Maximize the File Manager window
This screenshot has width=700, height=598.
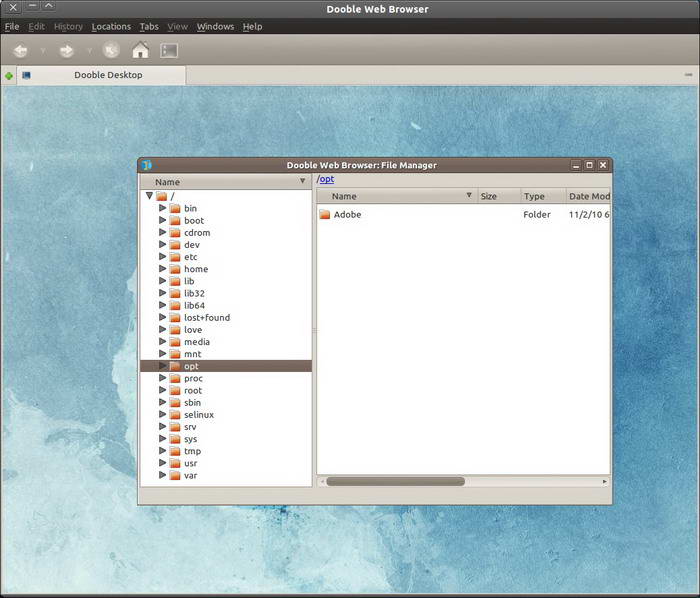pyautogui.click(x=589, y=166)
